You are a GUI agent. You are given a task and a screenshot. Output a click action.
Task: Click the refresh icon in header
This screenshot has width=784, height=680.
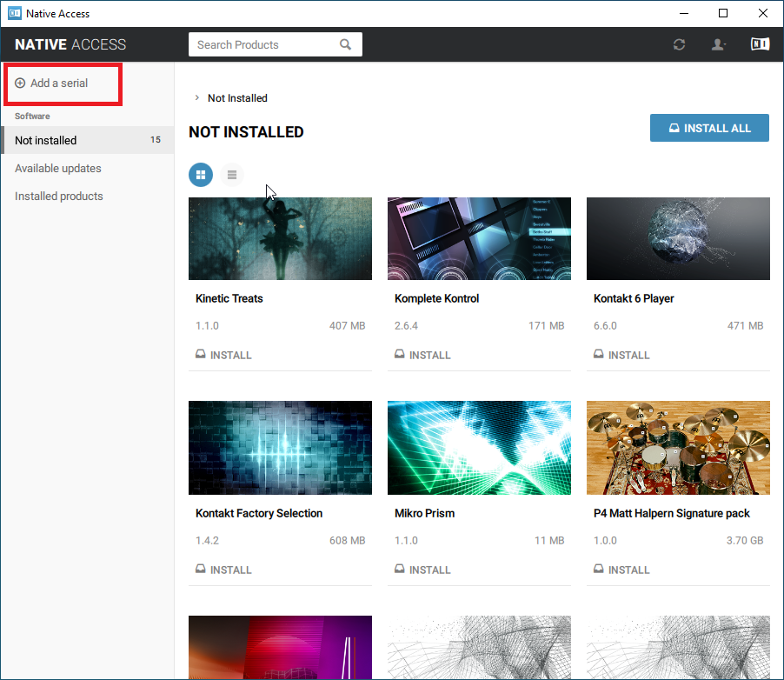click(680, 45)
